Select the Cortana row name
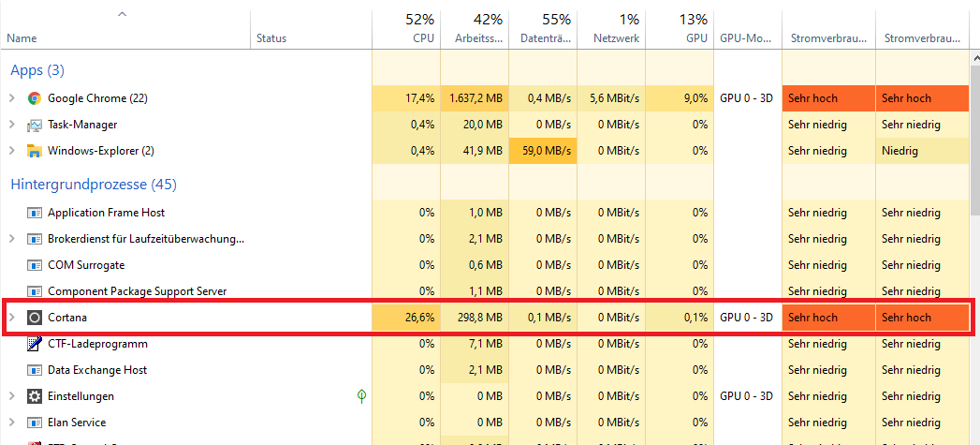Viewport: 980px width, 445px height. [x=66, y=318]
